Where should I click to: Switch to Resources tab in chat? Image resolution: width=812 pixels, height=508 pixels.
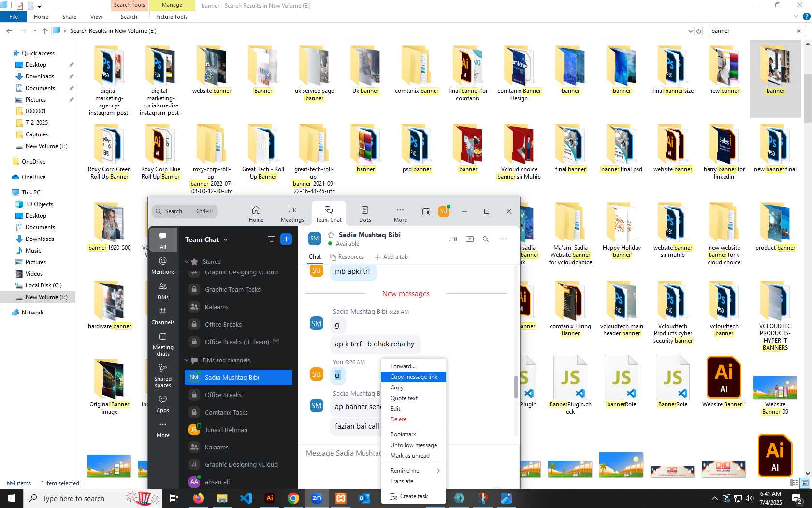coord(347,257)
